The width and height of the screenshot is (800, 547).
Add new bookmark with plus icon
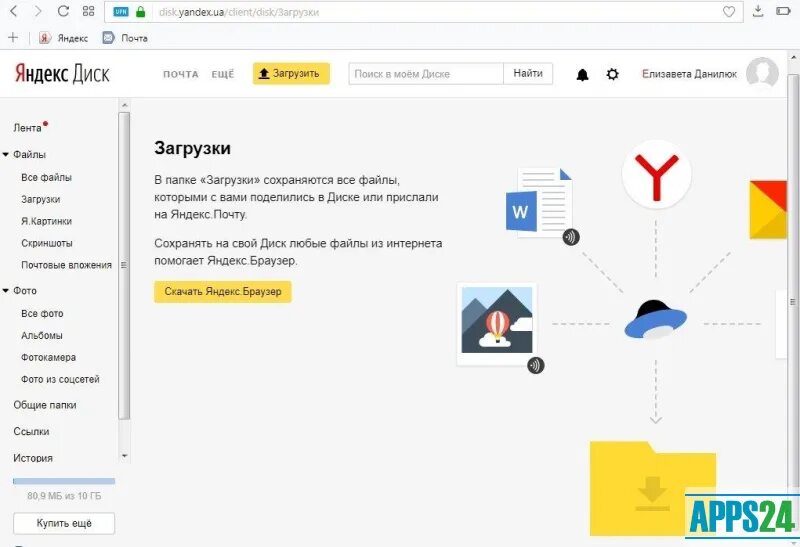click(x=13, y=37)
